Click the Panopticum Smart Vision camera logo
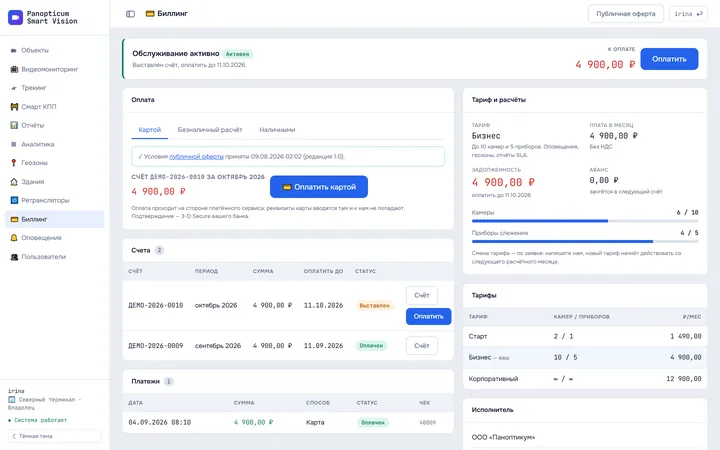Screen dimensions: 720x450 (16, 17)
